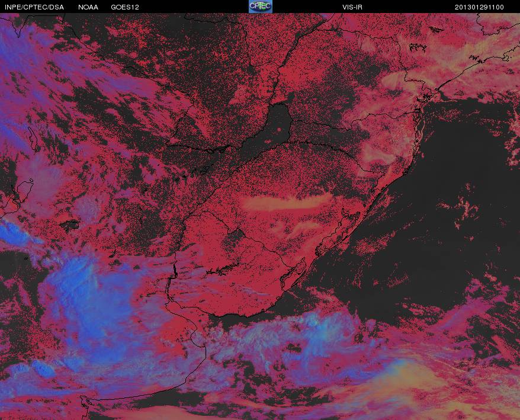Select the 201301291100 timestamp text
This screenshot has width=520, height=420.
[479, 7]
